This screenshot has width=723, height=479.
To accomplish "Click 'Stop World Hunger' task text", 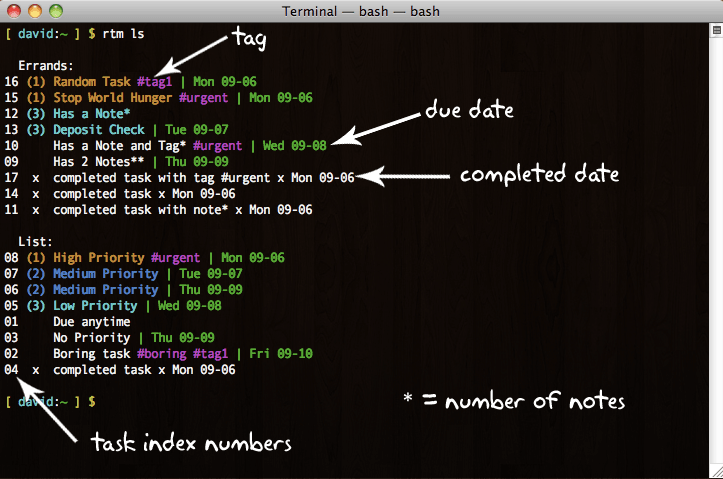I will coord(113,98).
